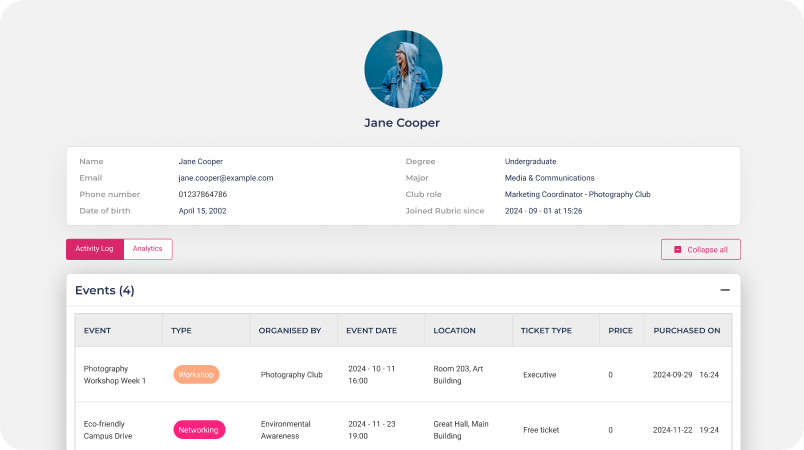Click purchase date 2024-09-29 16:24
The width and height of the screenshot is (804, 450).
[686, 375]
